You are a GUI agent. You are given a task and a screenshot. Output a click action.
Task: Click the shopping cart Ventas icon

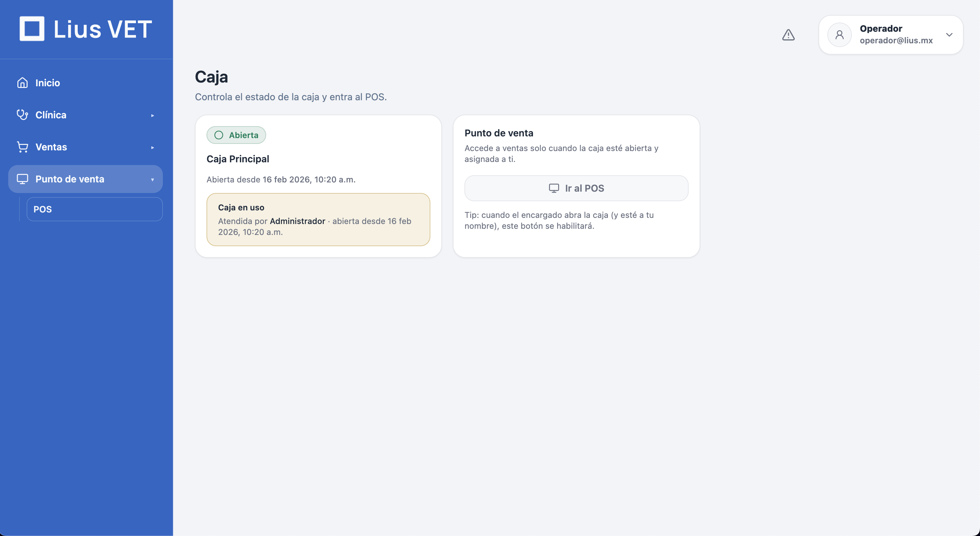[22, 147]
